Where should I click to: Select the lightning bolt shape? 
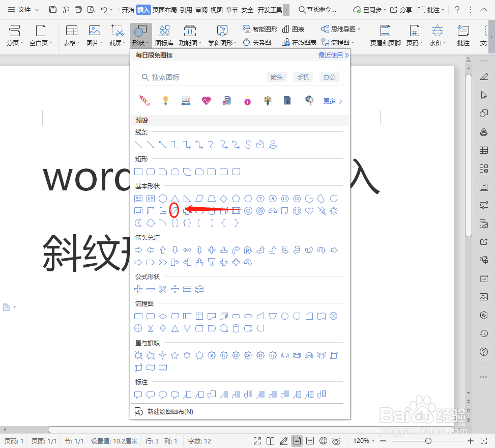(322, 211)
